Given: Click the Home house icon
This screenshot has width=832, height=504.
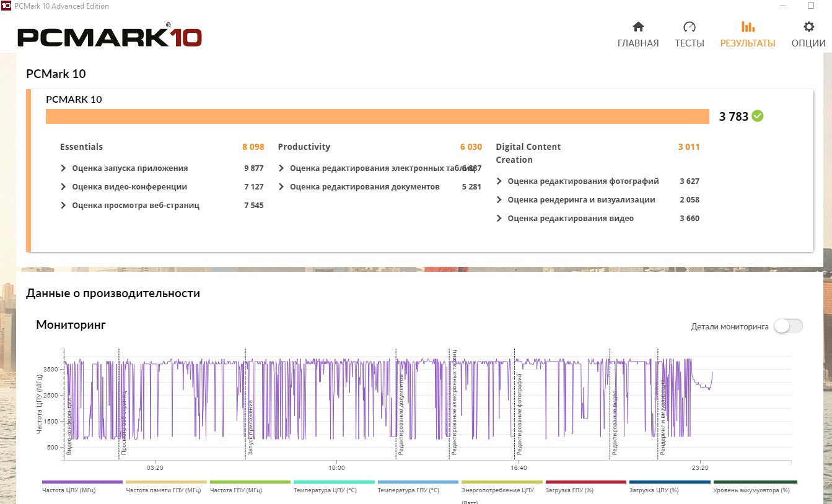Looking at the screenshot, I should tap(638, 27).
